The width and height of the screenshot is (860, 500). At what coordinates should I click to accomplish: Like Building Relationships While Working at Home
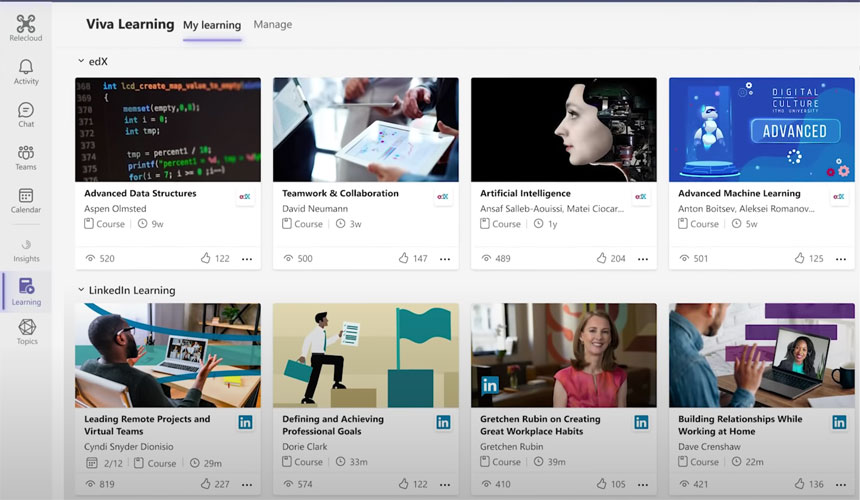click(x=799, y=484)
